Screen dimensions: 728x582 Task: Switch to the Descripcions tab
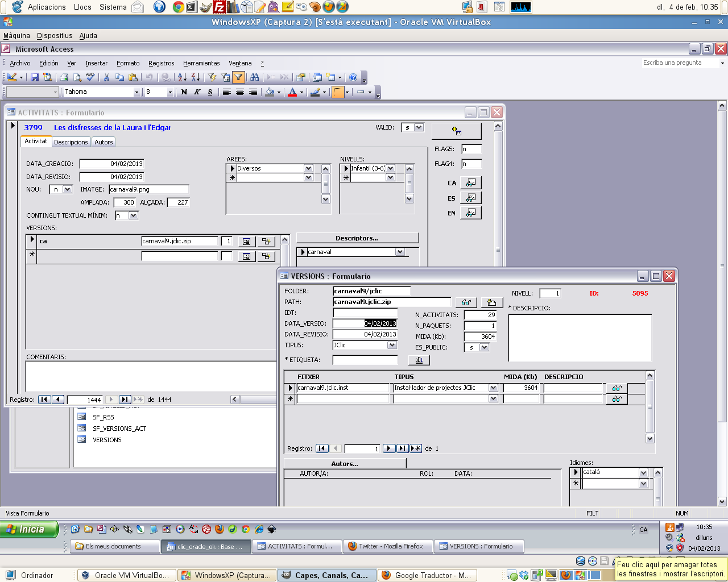(71, 142)
